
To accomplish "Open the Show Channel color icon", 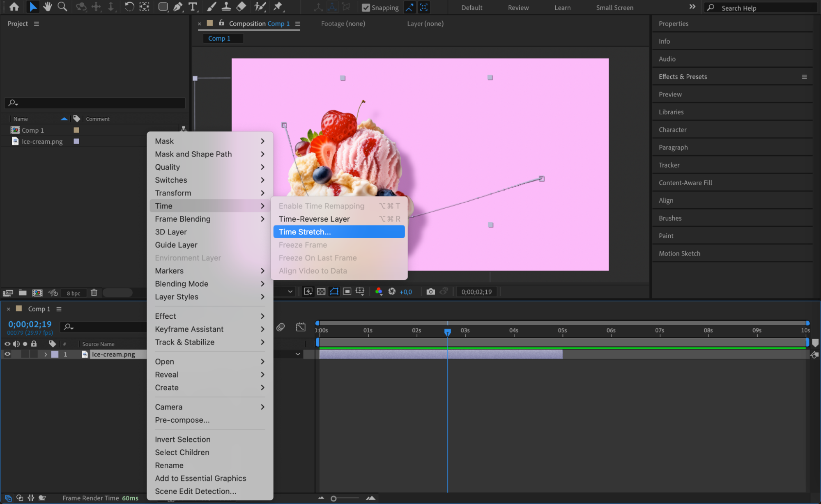I will (x=379, y=292).
